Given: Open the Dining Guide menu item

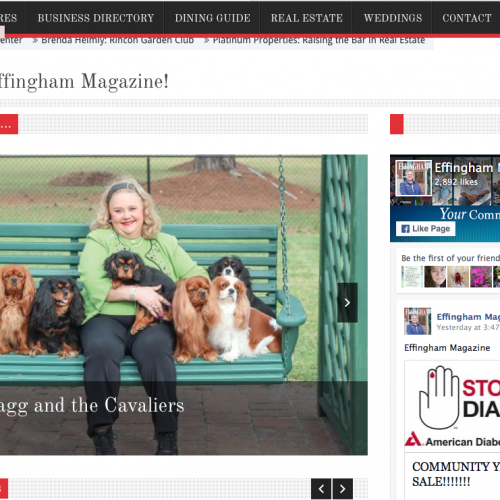Looking at the screenshot, I should tap(212, 18).
